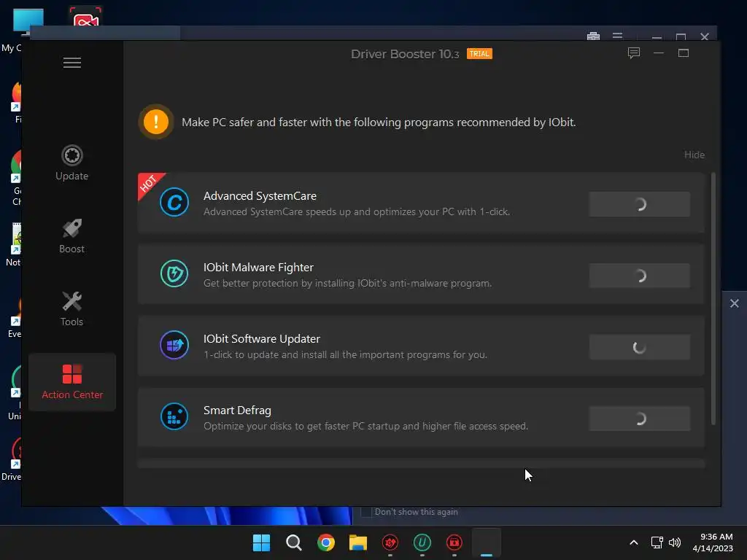Select the IObit Malware Fighter title text
The image size is (747, 560).
pos(258,268)
